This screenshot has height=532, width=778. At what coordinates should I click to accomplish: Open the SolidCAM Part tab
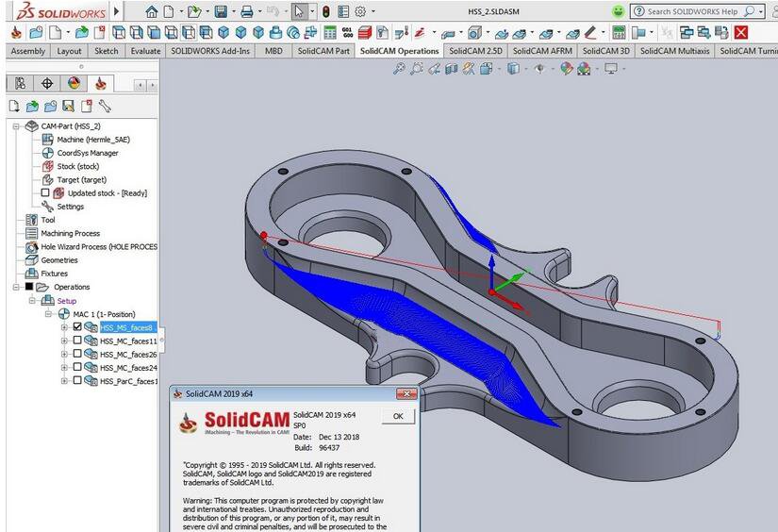tap(323, 51)
